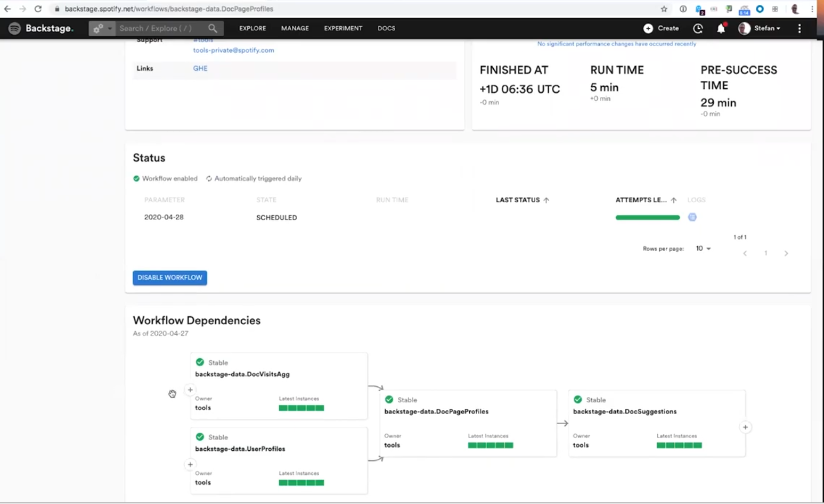Expand upstream of DocVisitsAgg with plus button

pyautogui.click(x=190, y=390)
